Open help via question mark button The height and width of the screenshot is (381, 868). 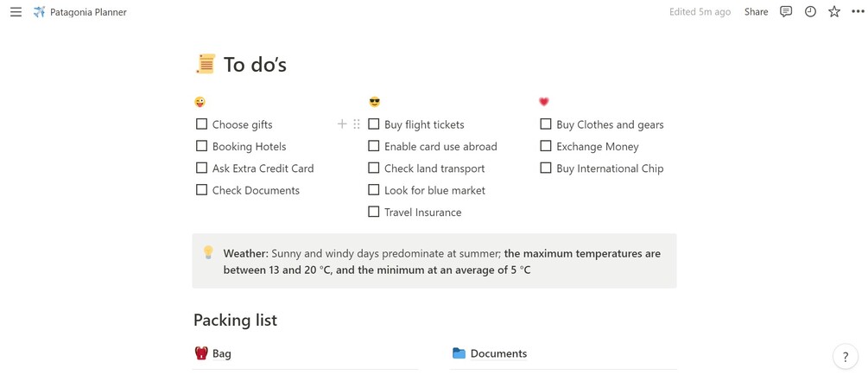(x=846, y=356)
